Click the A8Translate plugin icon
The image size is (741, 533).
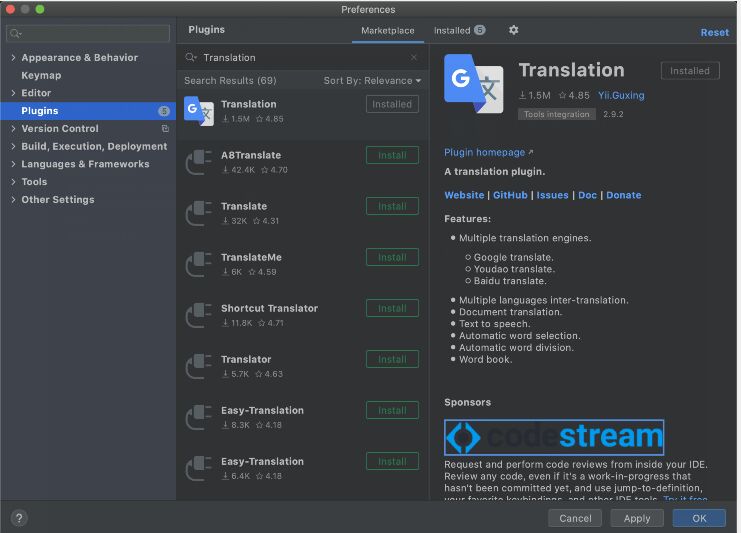click(x=199, y=162)
